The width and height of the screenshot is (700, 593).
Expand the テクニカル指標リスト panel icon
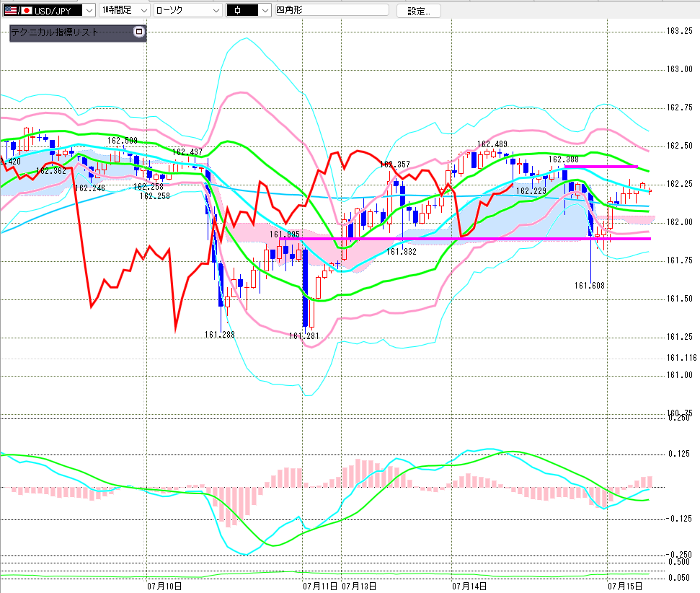pyautogui.click(x=139, y=32)
